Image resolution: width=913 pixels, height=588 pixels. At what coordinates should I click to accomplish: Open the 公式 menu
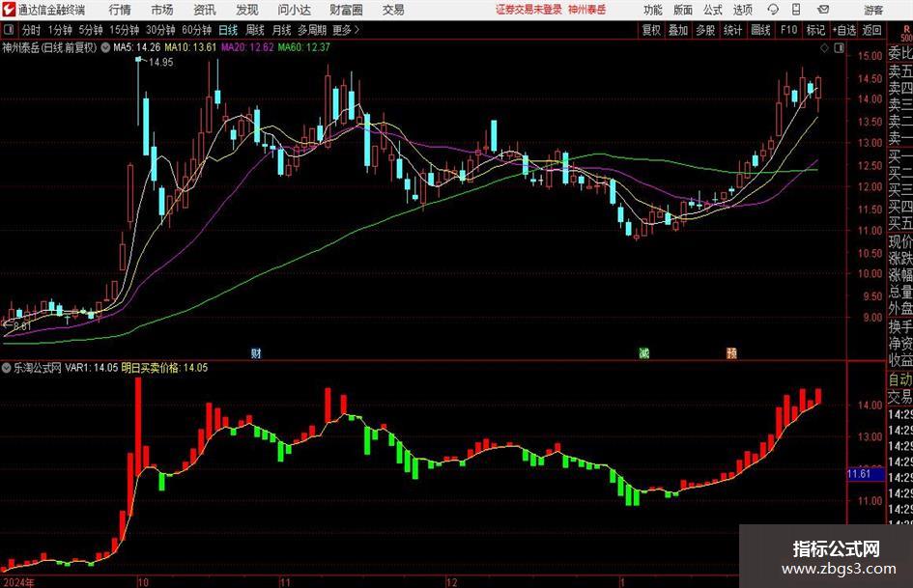point(713,10)
